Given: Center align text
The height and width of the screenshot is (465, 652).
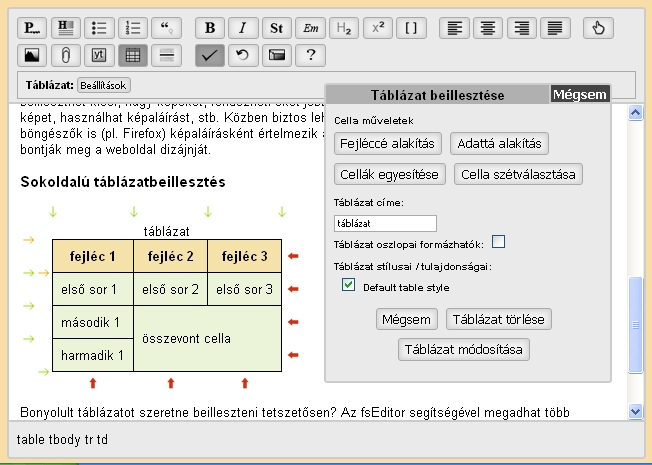Looking at the screenshot, I should [488, 28].
